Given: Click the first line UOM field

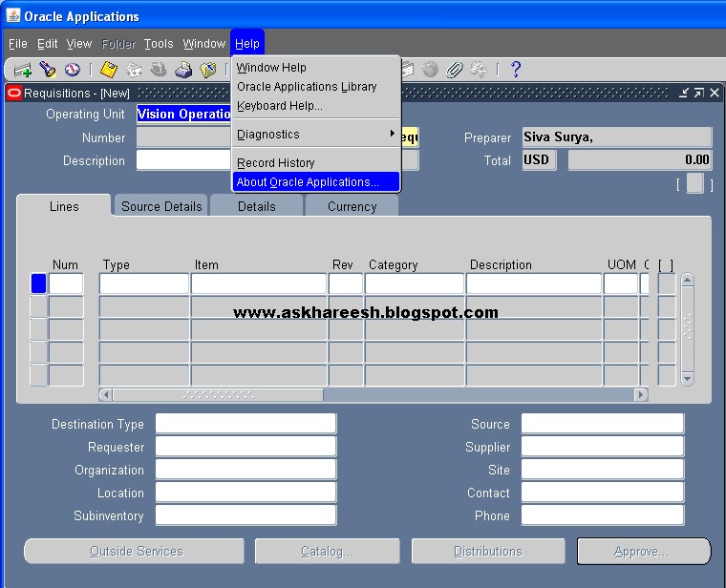Looking at the screenshot, I should pyautogui.click(x=621, y=283).
